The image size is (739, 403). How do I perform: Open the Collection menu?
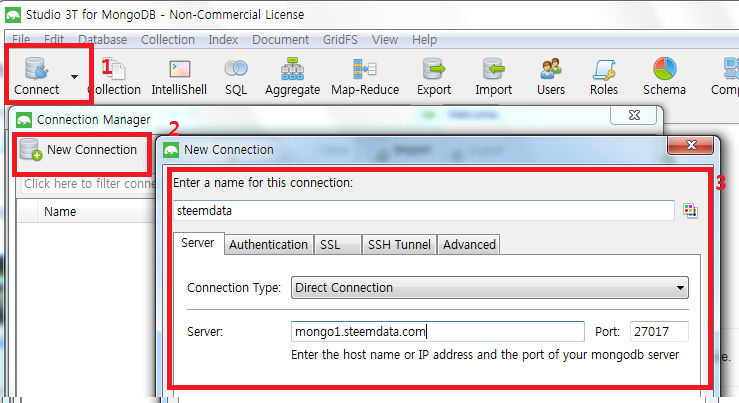coord(168,40)
